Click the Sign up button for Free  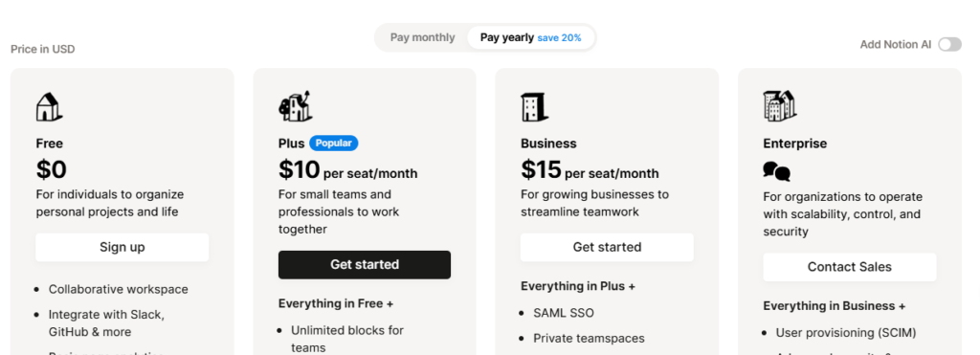click(122, 248)
